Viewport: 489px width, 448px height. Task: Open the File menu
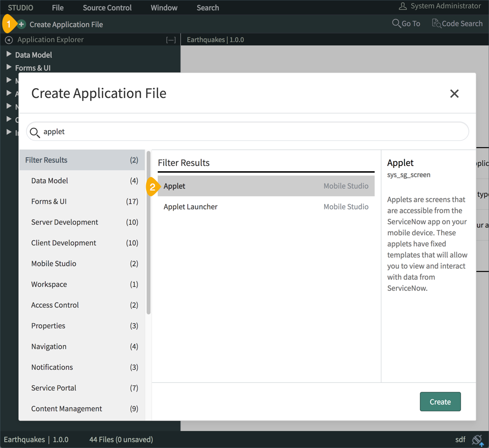(57, 7)
